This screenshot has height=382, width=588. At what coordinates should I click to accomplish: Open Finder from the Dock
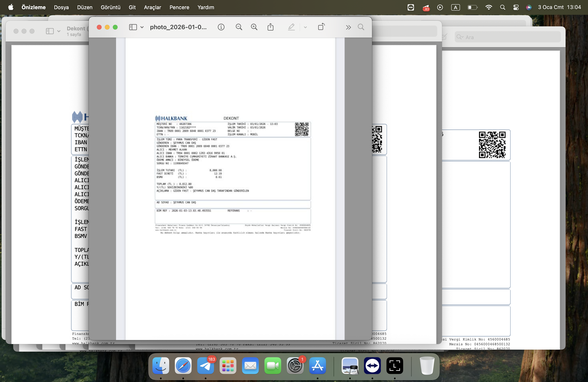161,365
